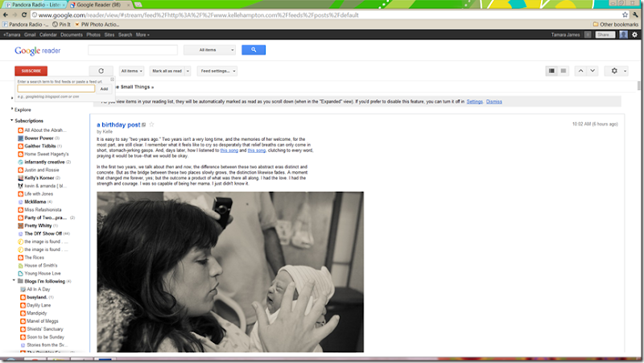Go to previous item arrow

point(580,71)
